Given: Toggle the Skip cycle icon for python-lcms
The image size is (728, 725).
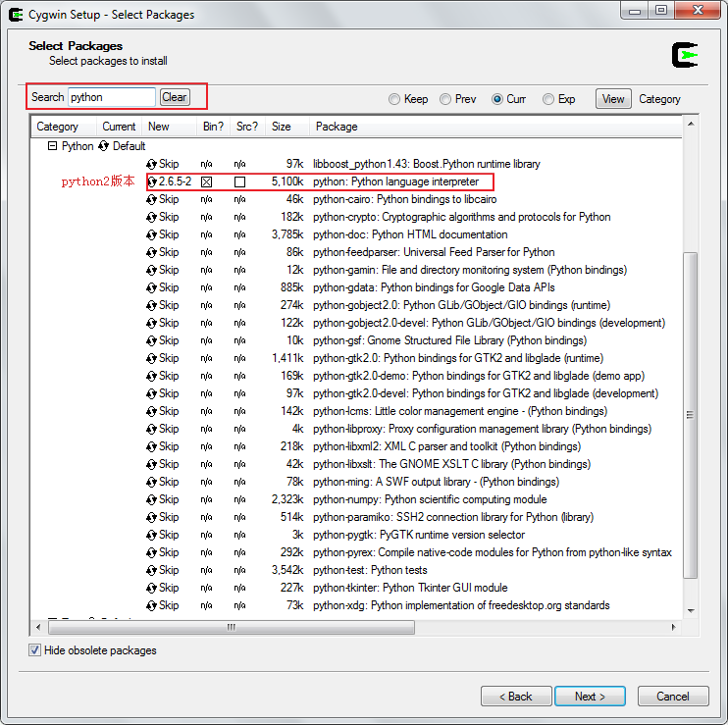Looking at the screenshot, I should tap(151, 411).
